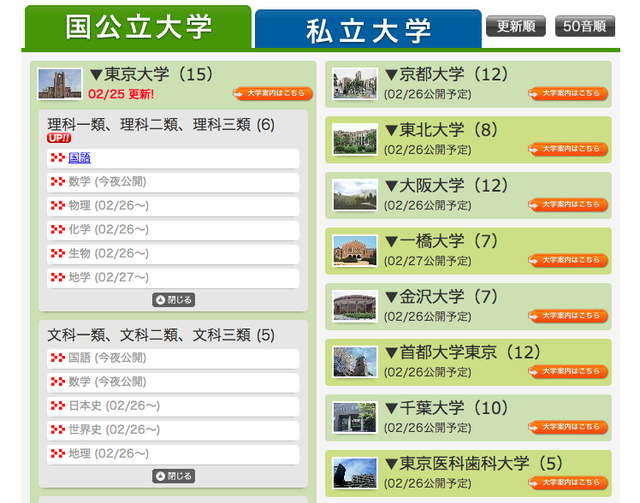The width and height of the screenshot is (640, 503).
Task: Open the 金沢大学 photo thumbnail
Action: 355,306
